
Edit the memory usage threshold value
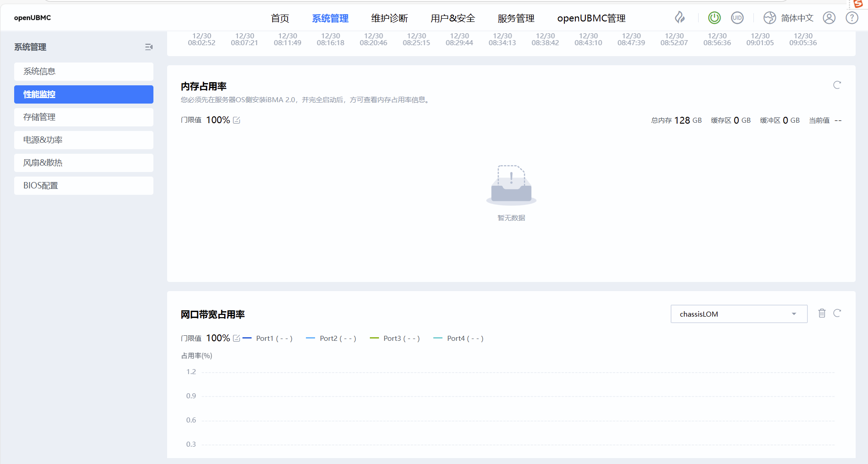click(x=237, y=120)
